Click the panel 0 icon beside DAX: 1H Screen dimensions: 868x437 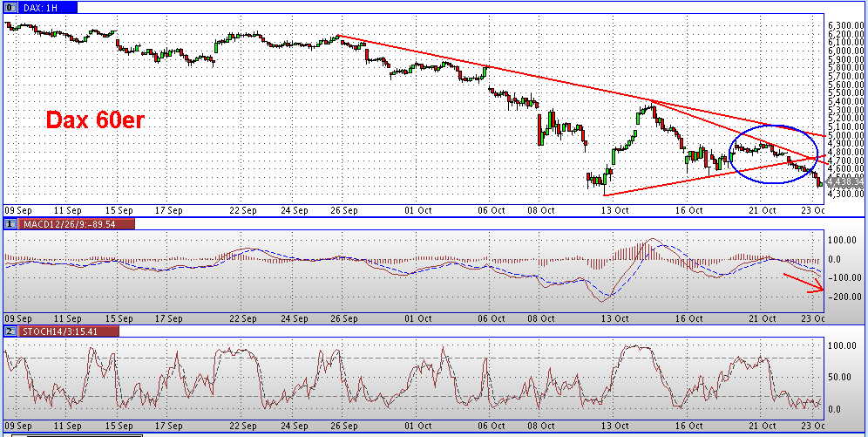[x=9, y=8]
